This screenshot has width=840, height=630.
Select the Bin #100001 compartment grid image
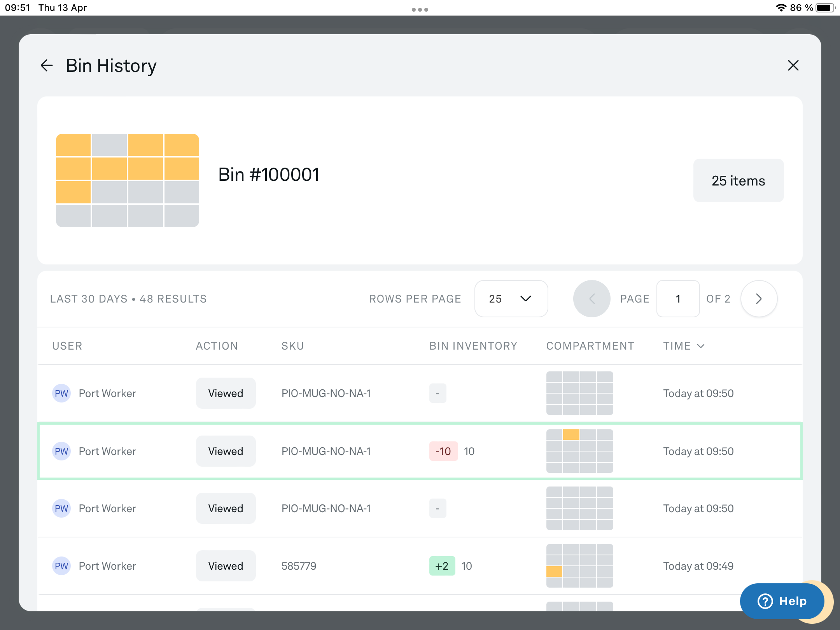pyautogui.click(x=128, y=180)
